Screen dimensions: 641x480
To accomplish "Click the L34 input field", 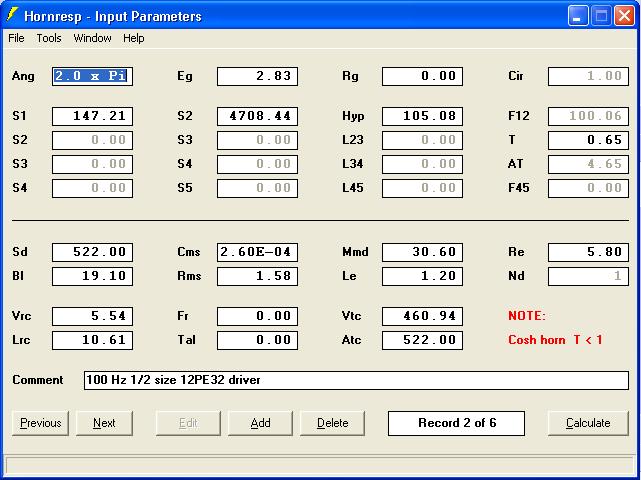I will (422, 164).
